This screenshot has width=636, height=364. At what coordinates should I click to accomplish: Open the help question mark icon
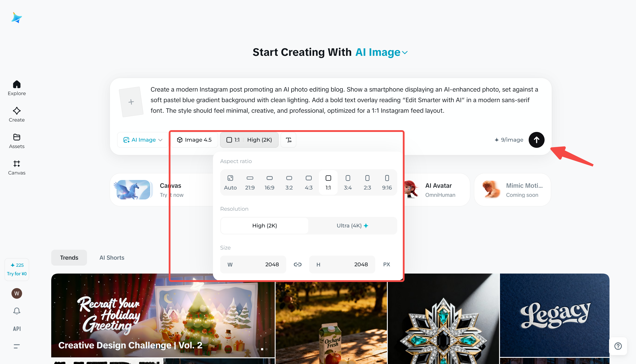click(618, 346)
